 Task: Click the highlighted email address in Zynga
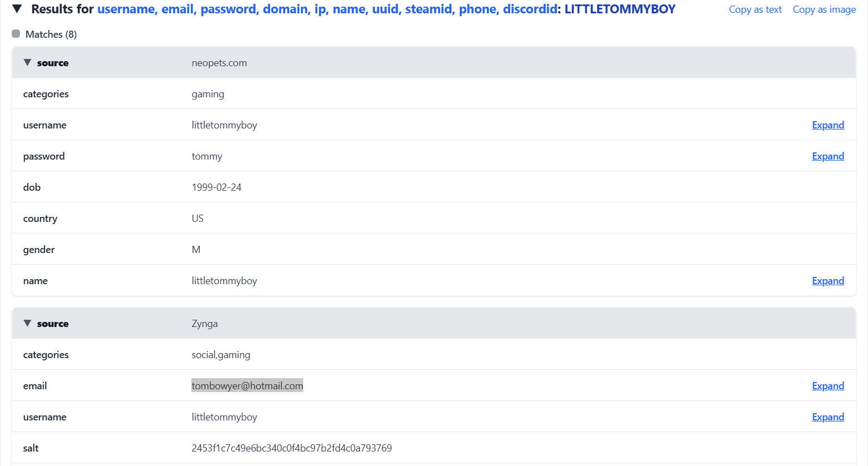click(x=247, y=386)
